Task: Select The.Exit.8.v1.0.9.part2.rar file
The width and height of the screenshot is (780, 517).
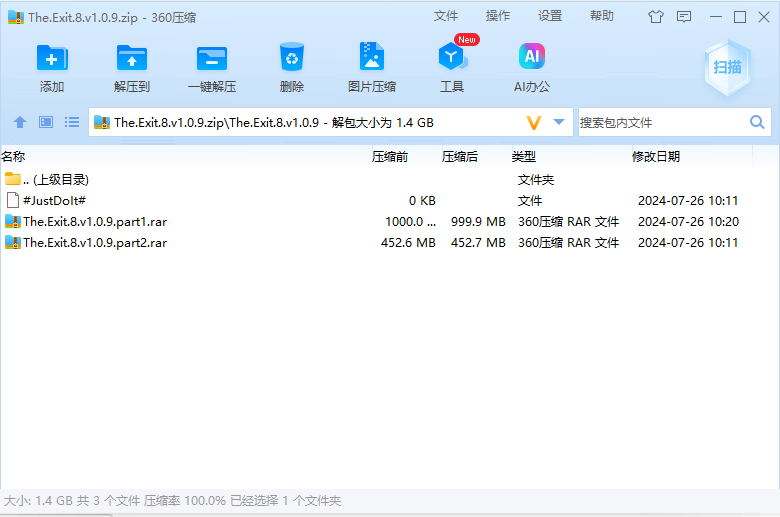Action: (377, 242)
